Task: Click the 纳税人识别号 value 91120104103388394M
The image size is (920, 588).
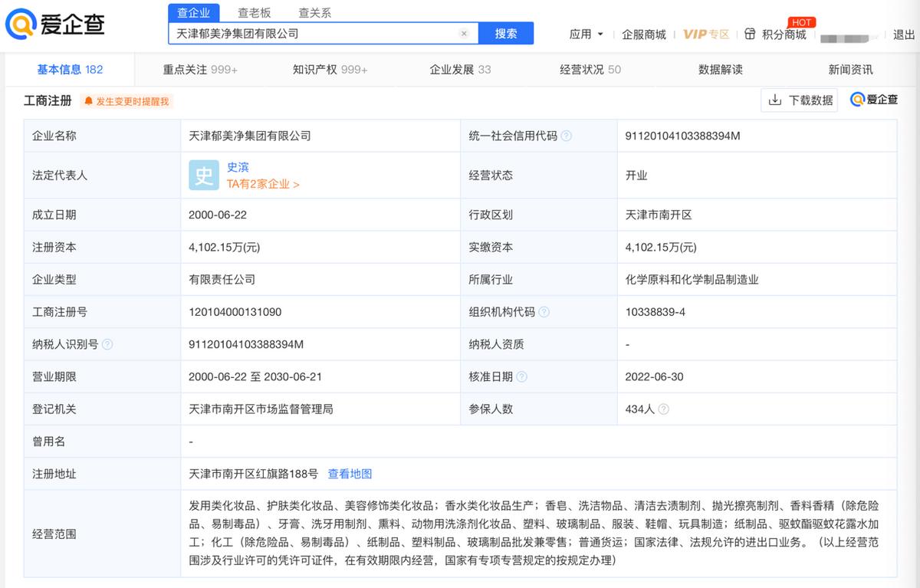Action: click(x=246, y=344)
